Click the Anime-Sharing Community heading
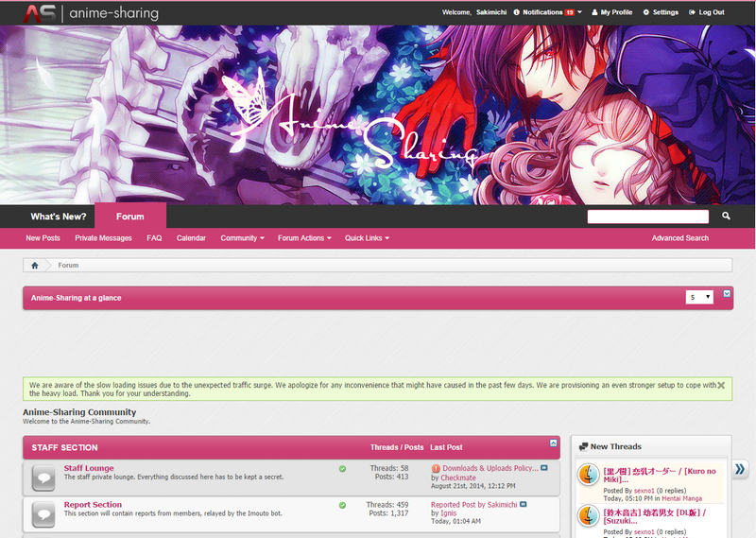 (79, 412)
